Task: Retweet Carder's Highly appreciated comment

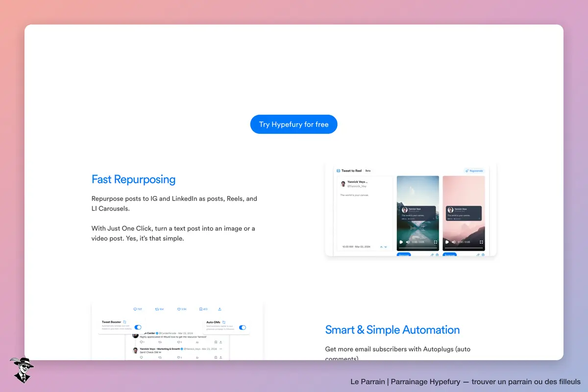Action: (160, 342)
